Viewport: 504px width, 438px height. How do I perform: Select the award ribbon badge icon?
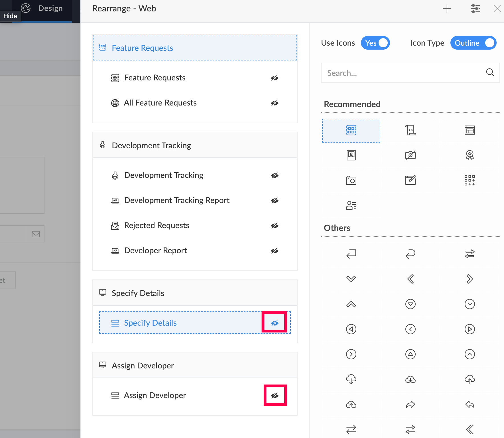click(470, 155)
